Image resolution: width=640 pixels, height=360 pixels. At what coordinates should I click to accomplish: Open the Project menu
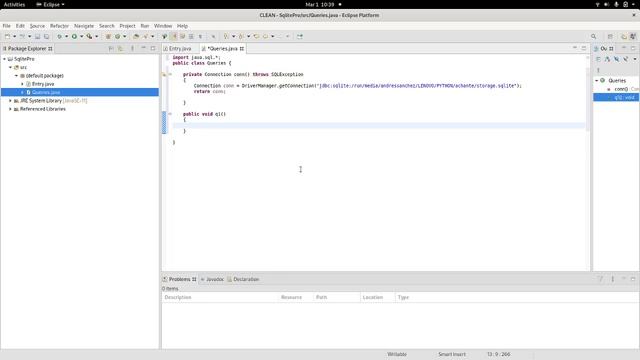[127, 26]
